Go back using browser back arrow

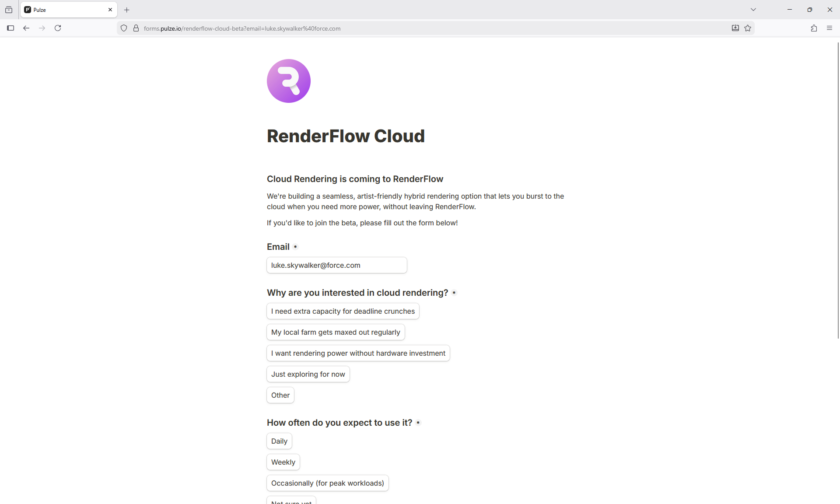coord(26,28)
